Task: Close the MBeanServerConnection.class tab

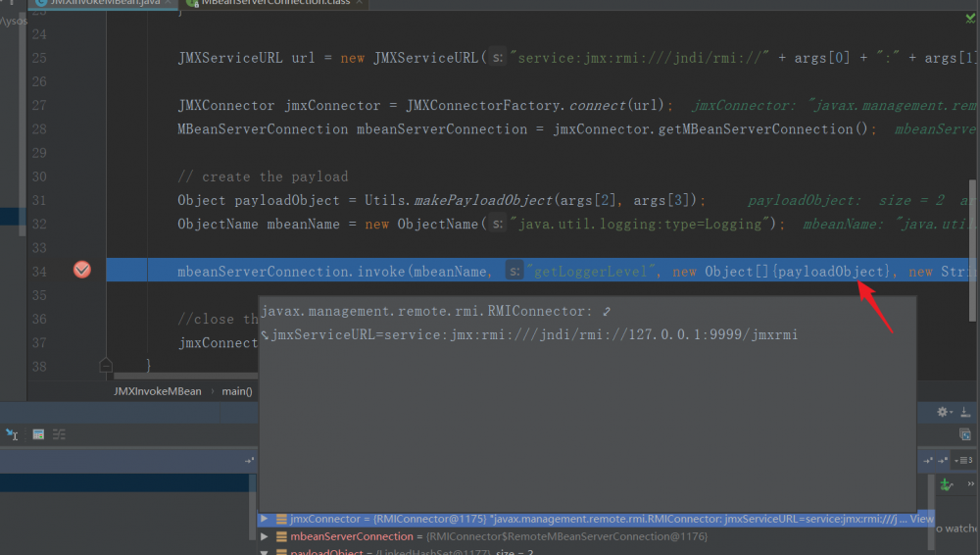Action: pyautogui.click(x=360, y=3)
